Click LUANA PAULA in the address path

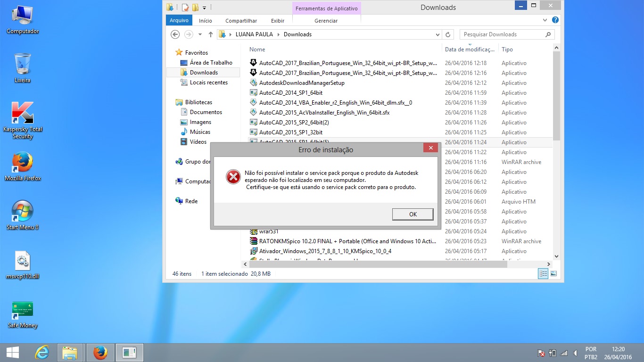coord(254,34)
